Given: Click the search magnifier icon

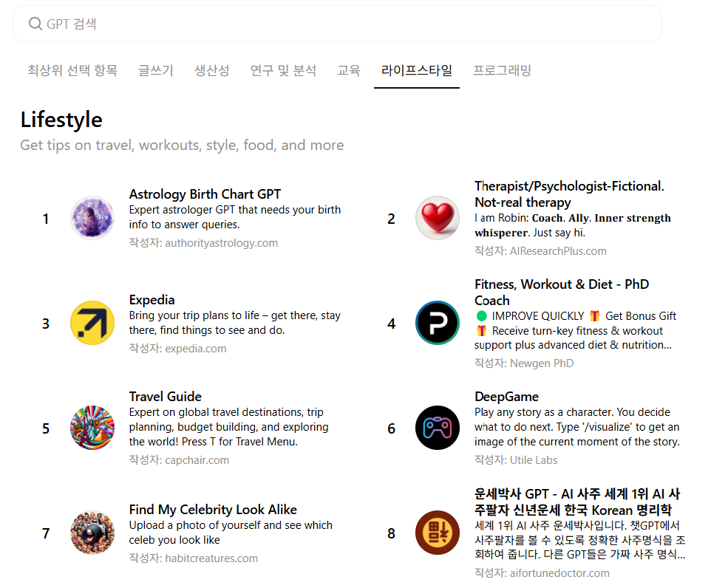Looking at the screenshot, I should click(x=35, y=24).
